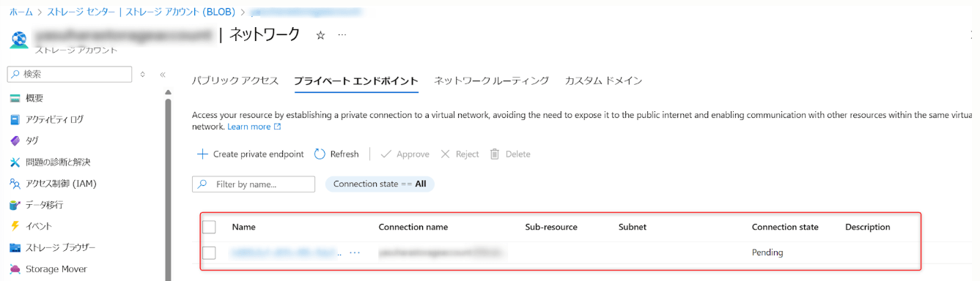
Task: Collapse the sidebar with the double chevron
Action: tap(163, 74)
